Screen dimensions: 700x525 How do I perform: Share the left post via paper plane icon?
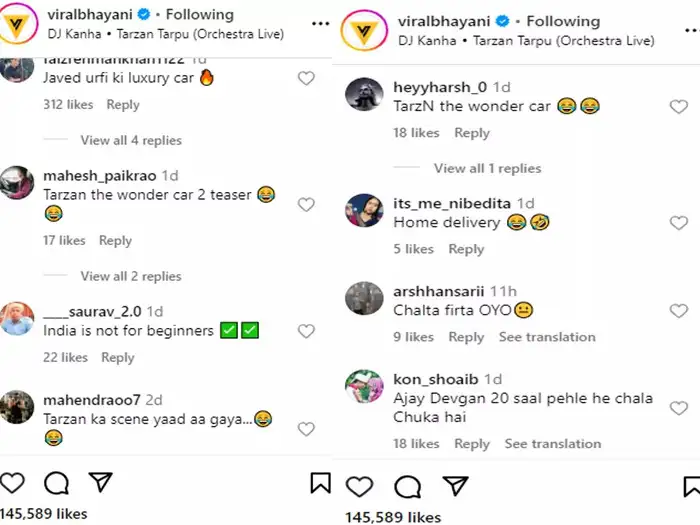pyautogui.click(x=100, y=483)
